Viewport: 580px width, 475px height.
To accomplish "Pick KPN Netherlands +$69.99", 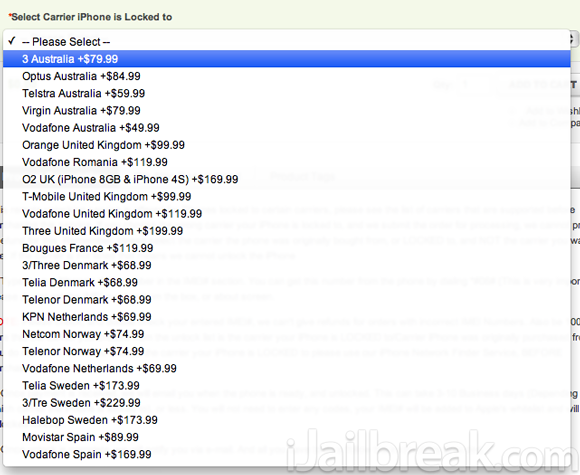I will [x=287, y=317].
